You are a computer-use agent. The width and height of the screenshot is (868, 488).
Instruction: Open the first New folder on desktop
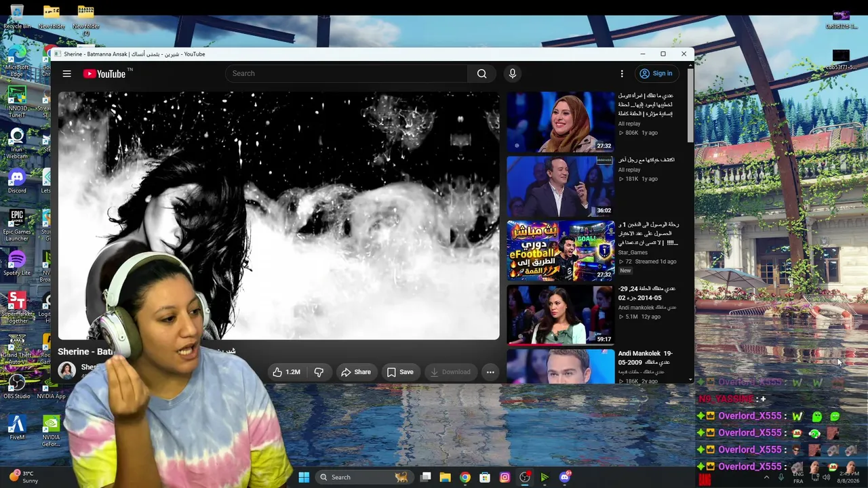point(52,17)
